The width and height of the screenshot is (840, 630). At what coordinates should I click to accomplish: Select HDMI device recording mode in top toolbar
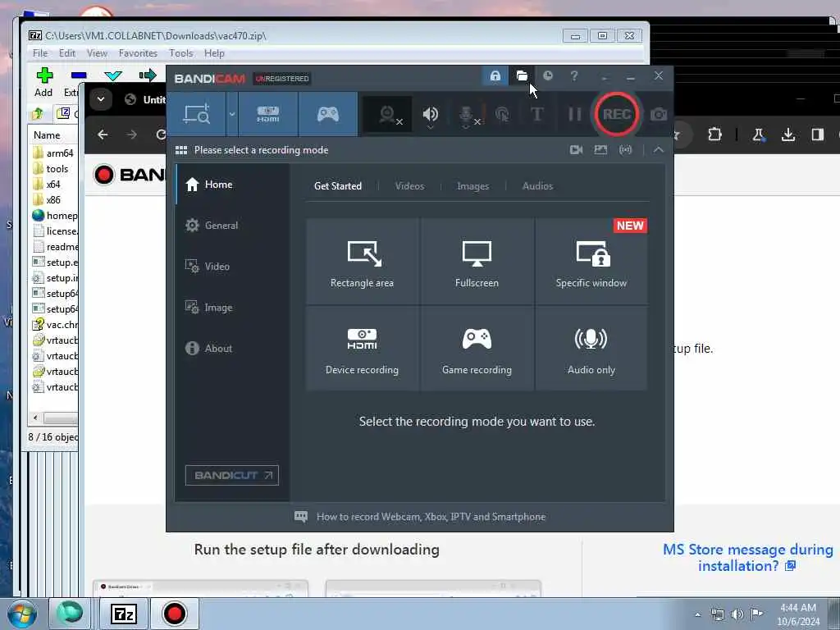tap(268, 114)
